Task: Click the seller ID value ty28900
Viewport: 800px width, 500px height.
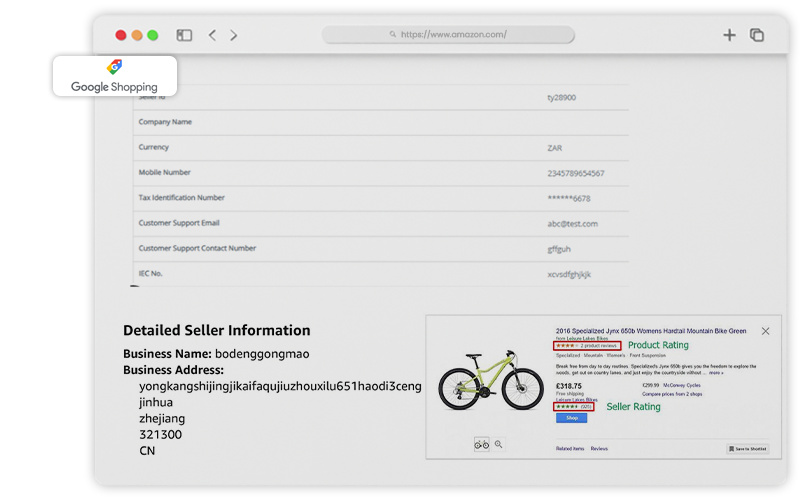Action: click(x=561, y=97)
